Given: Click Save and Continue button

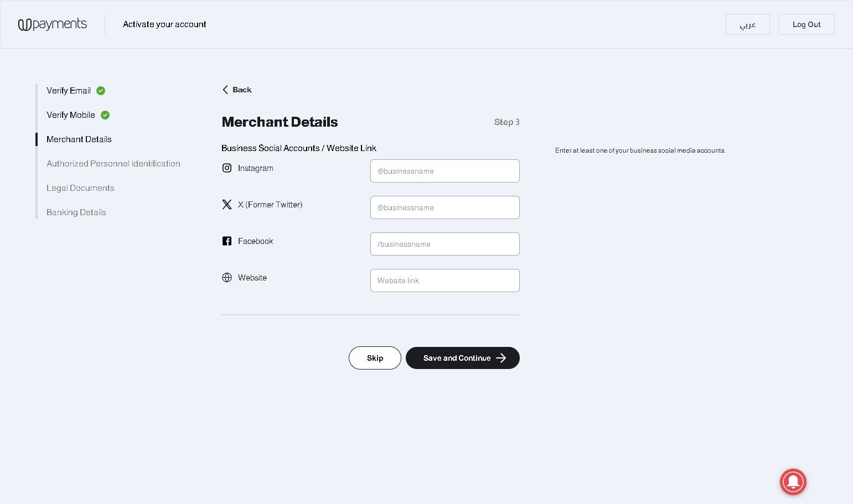Looking at the screenshot, I should (463, 358).
